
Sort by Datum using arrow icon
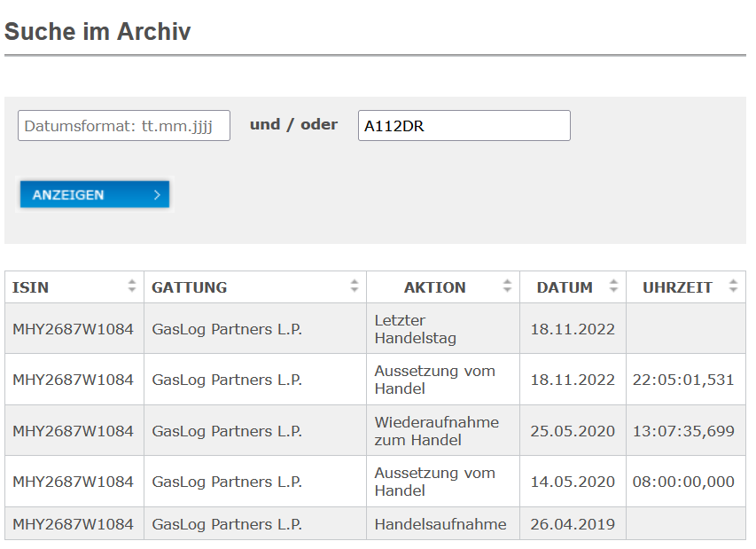pyautogui.click(x=613, y=286)
